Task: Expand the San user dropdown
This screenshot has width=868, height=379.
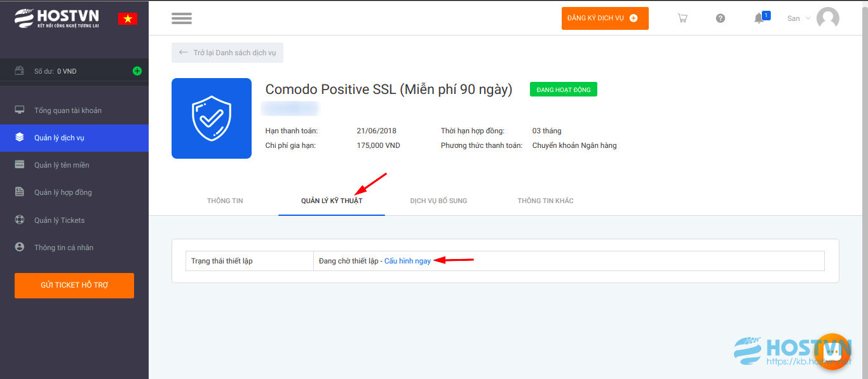Action: [799, 18]
